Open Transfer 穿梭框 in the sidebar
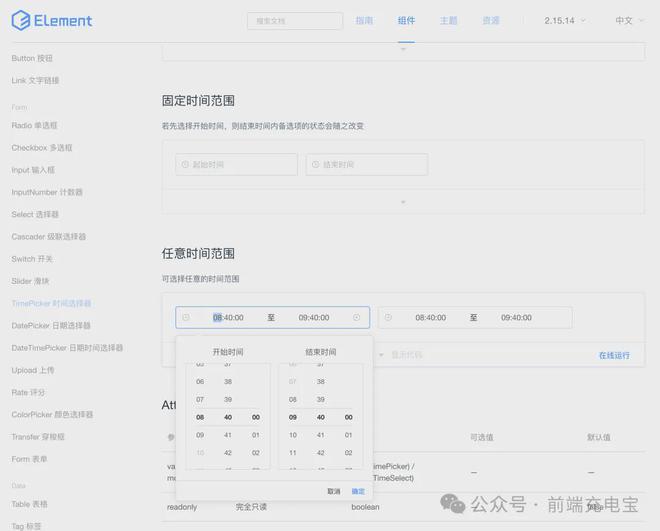The height and width of the screenshot is (531, 660). pos(38,437)
